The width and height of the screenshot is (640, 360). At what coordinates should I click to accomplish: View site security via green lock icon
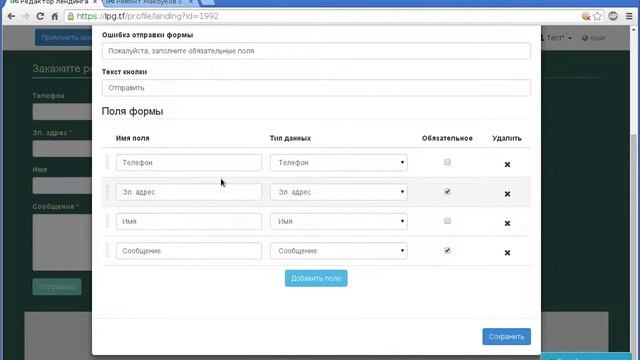coord(71,16)
